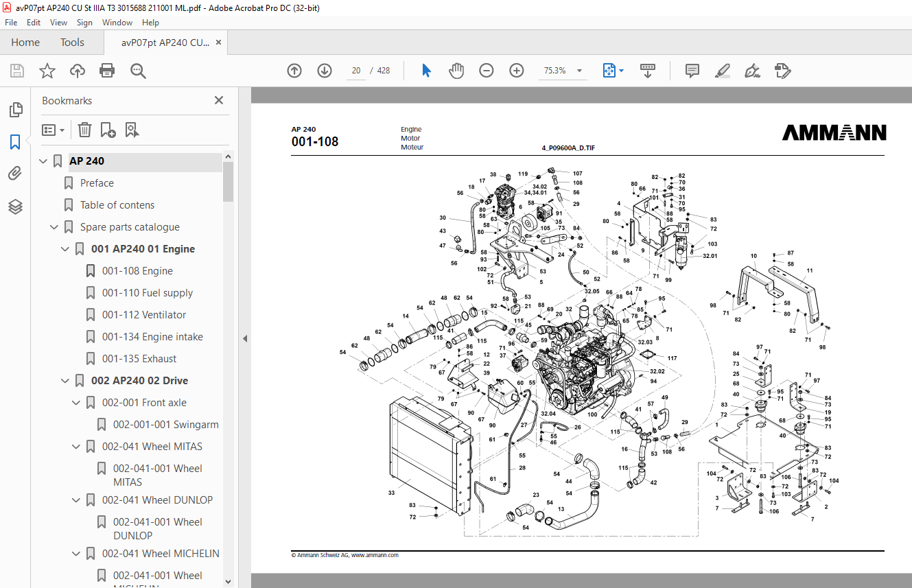This screenshot has width=912, height=588.
Task: Select the Highlight text pen tool
Action: tap(722, 71)
